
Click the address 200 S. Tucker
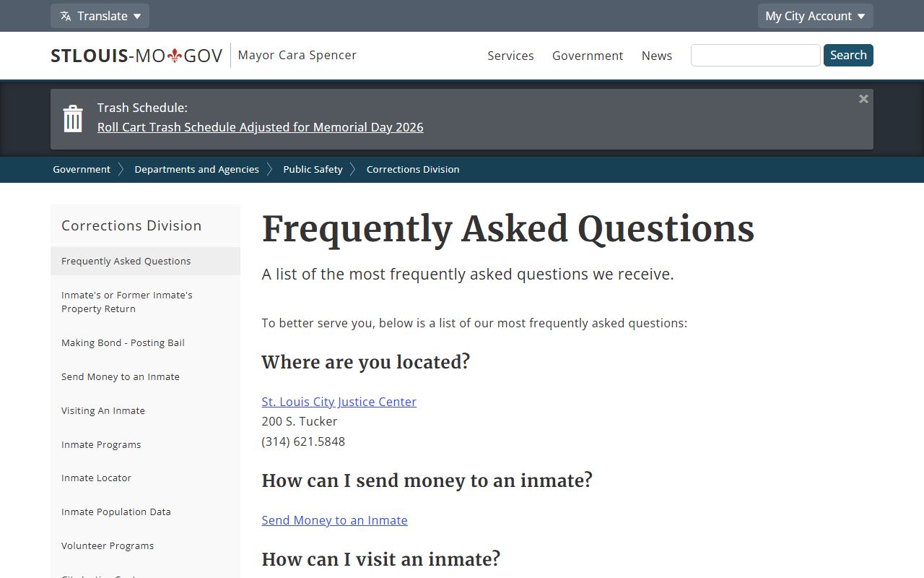click(x=300, y=421)
